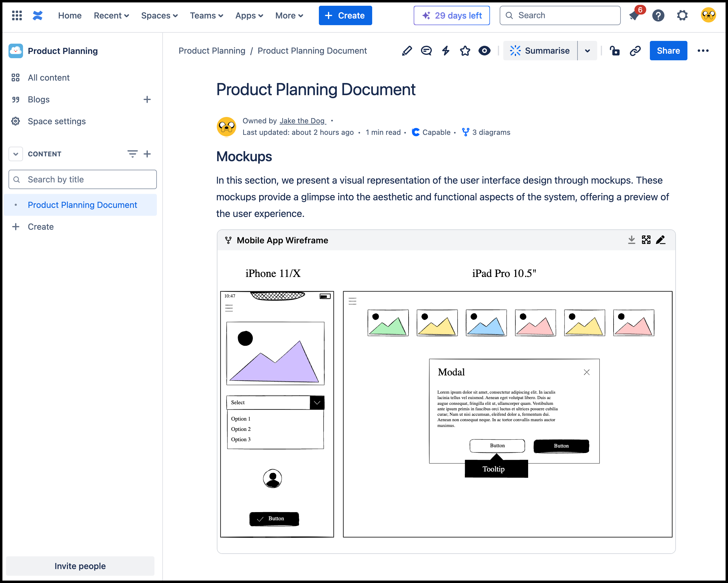Click the blue Share button
728x583 pixels.
click(668, 51)
